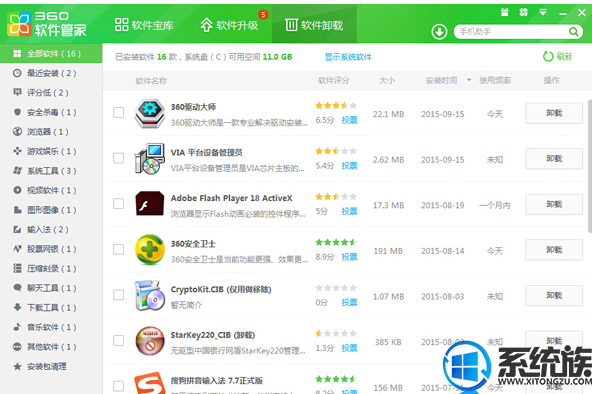This screenshot has height=394, width=592.
Task: Switch to 软件宝库 tab
Action: (144, 25)
